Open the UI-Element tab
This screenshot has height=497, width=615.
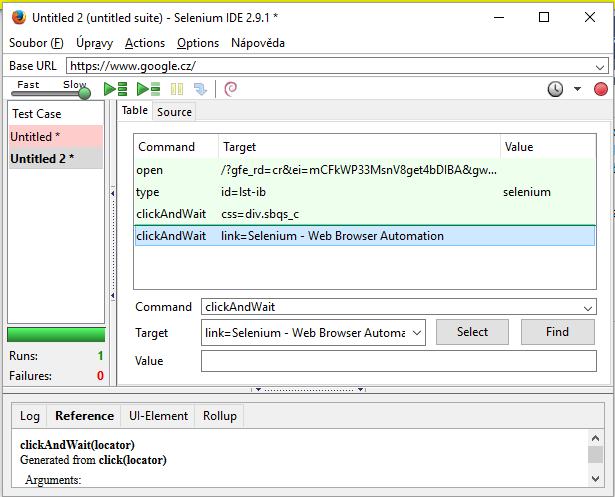click(158, 416)
